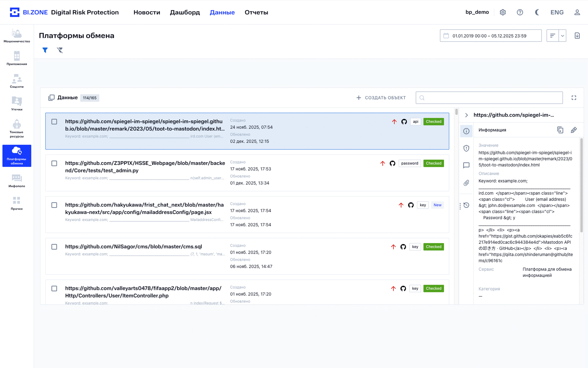This screenshot has height=368, width=588.
Task: Open attachments in the detail panel
Action: 466,183
